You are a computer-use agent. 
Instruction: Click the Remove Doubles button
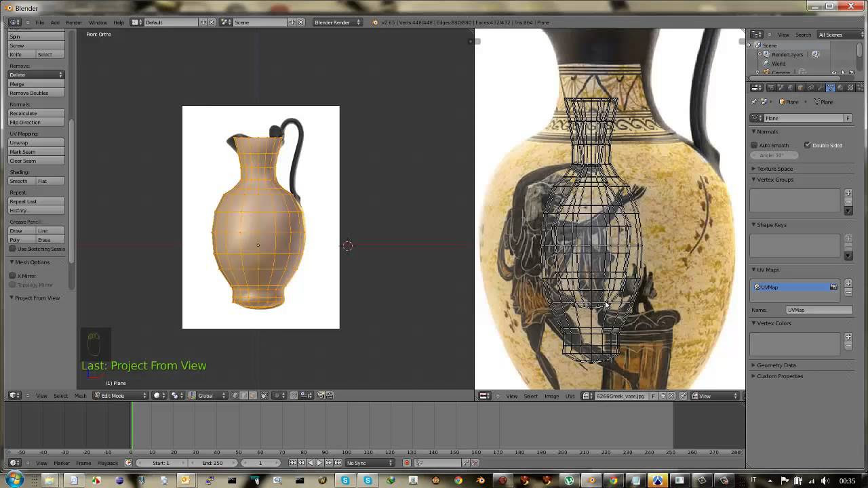pos(36,93)
